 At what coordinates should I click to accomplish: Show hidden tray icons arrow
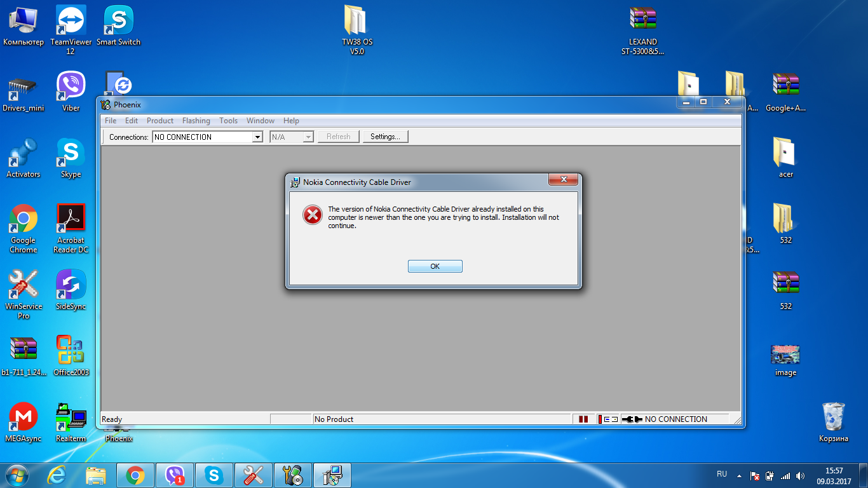738,475
